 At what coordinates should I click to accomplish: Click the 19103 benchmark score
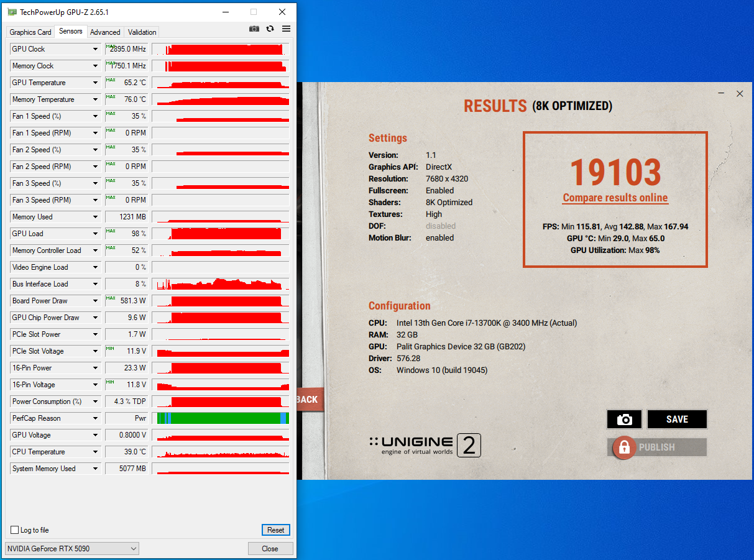click(615, 171)
